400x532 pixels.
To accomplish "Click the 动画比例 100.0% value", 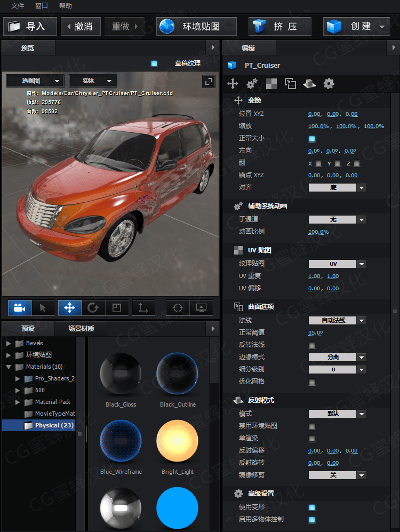I will pyautogui.click(x=318, y=232).
